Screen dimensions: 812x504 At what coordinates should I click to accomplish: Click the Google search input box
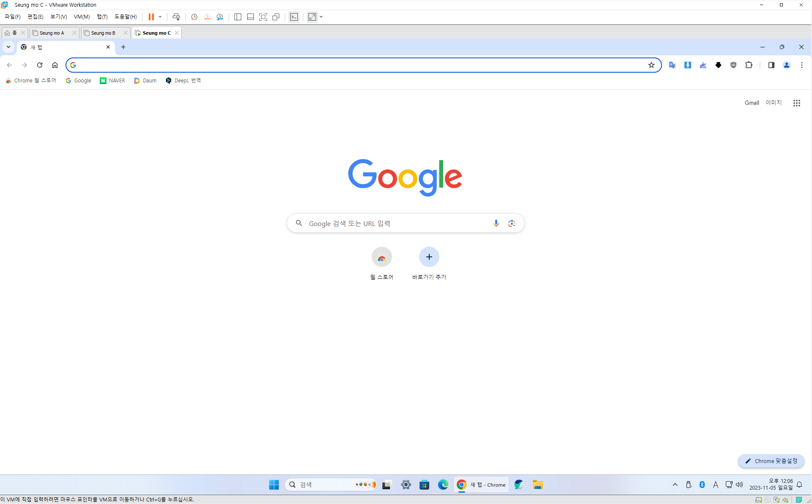tap(397, 223)
